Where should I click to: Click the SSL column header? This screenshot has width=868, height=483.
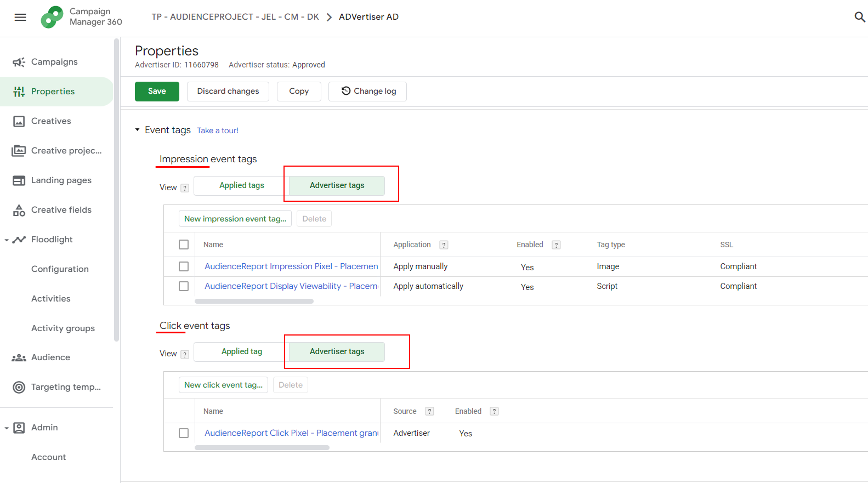pos(727,245)
